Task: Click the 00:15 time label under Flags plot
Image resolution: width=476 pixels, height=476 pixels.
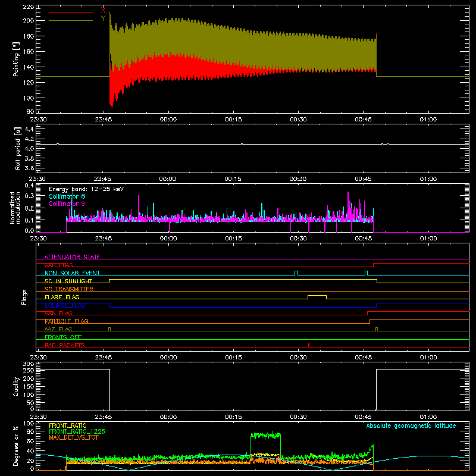Action: [x=233, y=358]
